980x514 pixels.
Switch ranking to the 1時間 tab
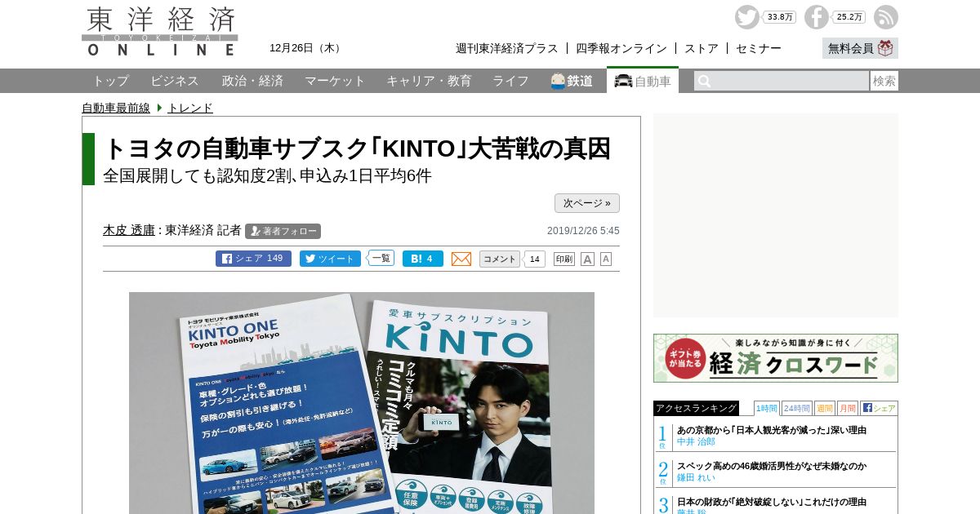(x=767, y=408)
